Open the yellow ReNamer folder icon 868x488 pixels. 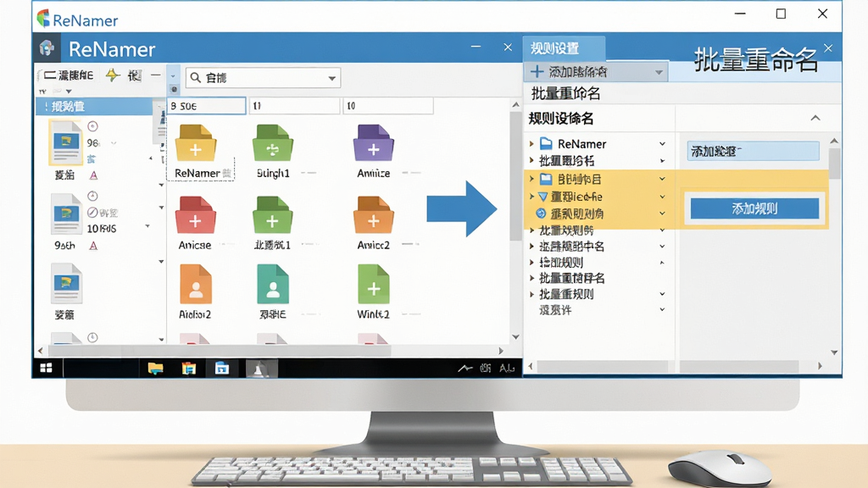[x=196, y=143]
